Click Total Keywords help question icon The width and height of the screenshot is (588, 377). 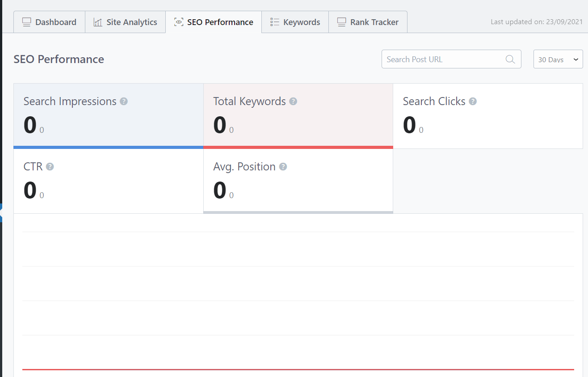(293, 102)
